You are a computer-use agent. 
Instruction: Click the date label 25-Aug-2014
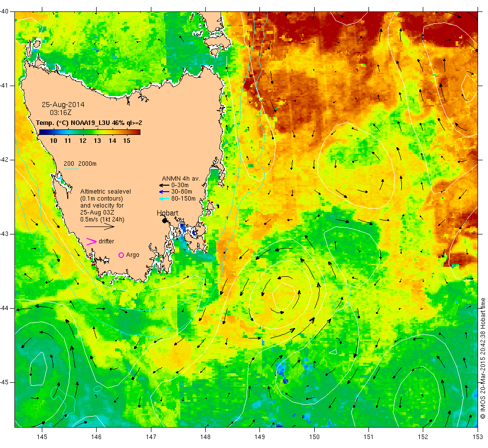[63, 105]
